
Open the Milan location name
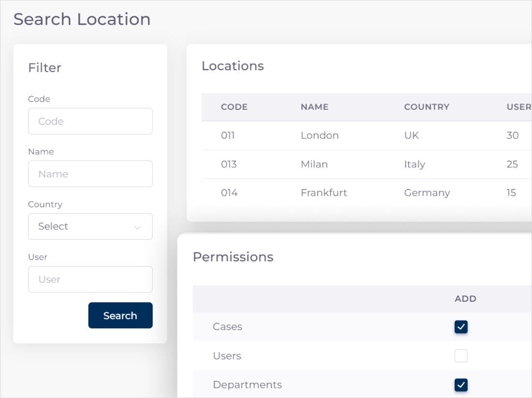pyautogui.click(x=314, y=164)
